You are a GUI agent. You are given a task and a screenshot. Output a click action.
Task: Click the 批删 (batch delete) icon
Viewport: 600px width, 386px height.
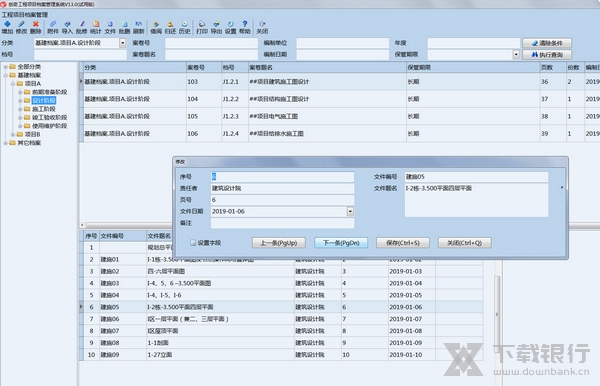124,27
